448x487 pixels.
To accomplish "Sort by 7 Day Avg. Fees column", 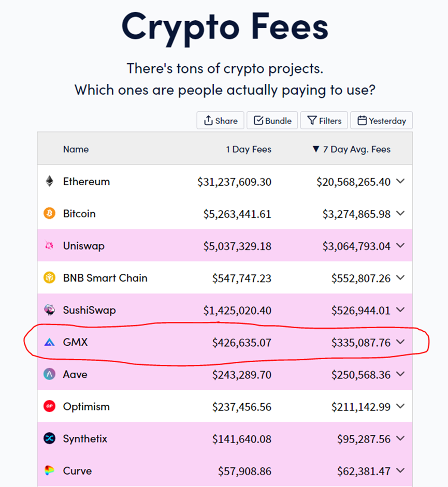I will [352, 149].
